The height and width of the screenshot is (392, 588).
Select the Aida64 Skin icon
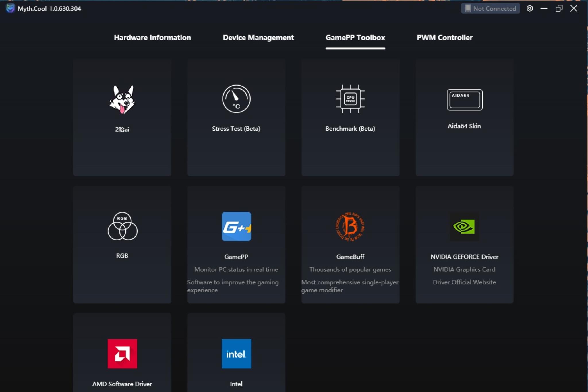click(x=465, y=100)
